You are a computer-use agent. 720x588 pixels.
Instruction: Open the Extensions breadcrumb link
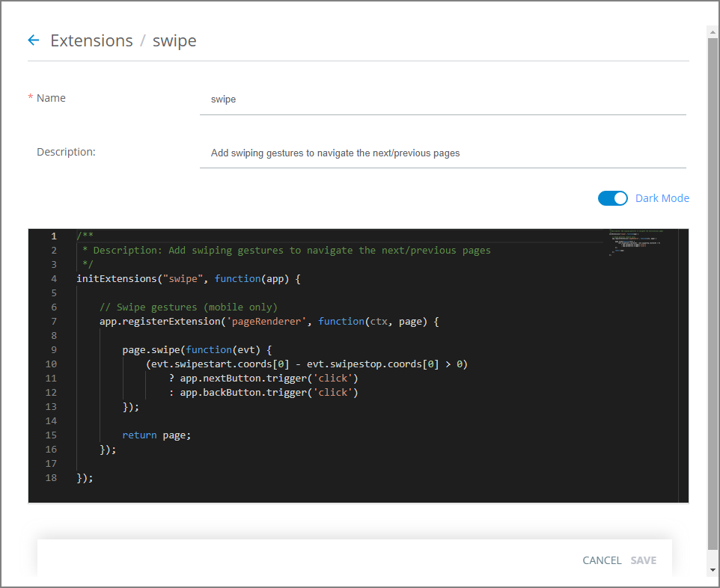pos(91,40)
